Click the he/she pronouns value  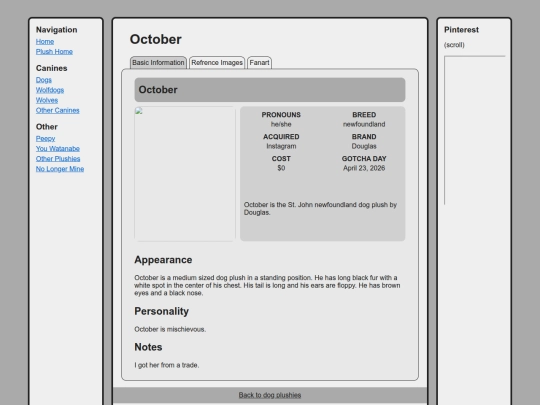tap(281, 124)
